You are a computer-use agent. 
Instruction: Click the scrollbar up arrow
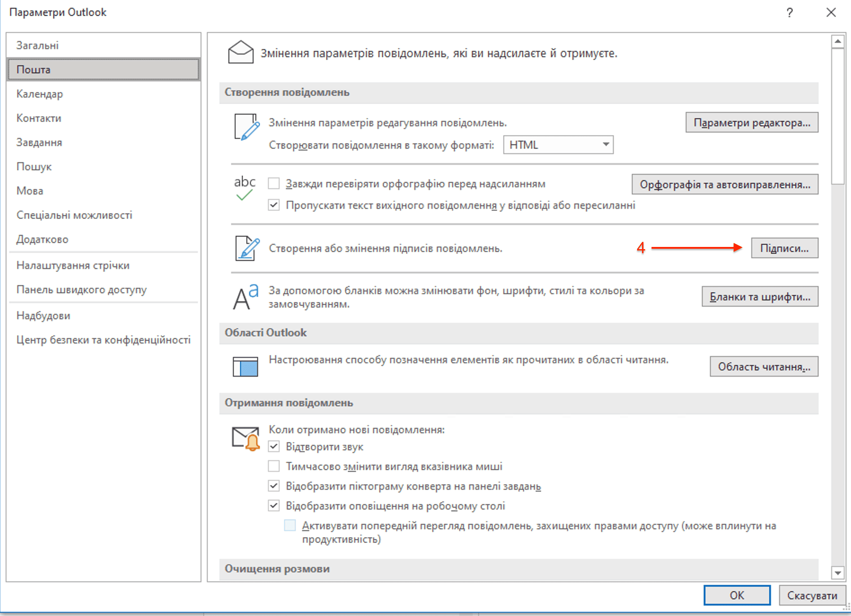tap(838, 42)
